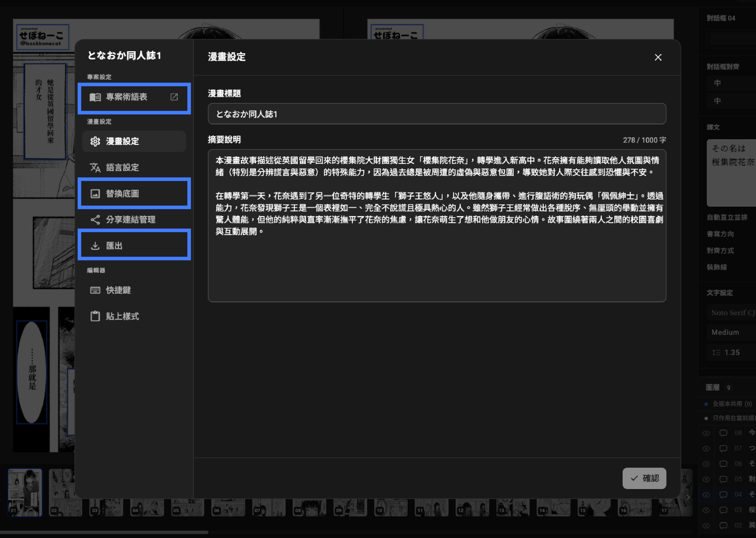Open 分享連結管理 share link management

click(134, 220)
